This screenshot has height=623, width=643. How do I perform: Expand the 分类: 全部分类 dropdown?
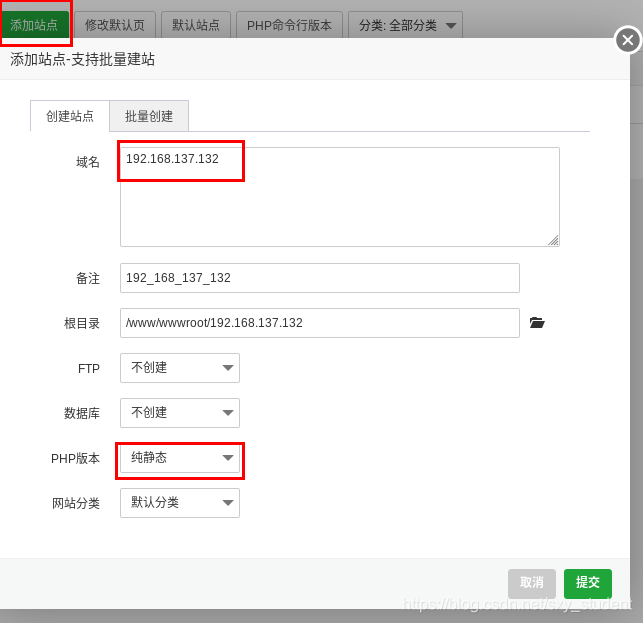[x=406, y=25]
